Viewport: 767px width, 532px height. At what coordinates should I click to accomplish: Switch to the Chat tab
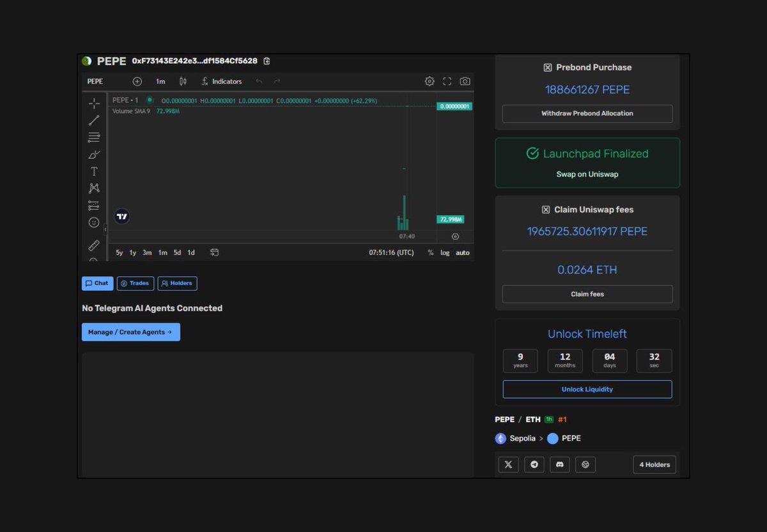pyautogui.click(x=98, y=284)
